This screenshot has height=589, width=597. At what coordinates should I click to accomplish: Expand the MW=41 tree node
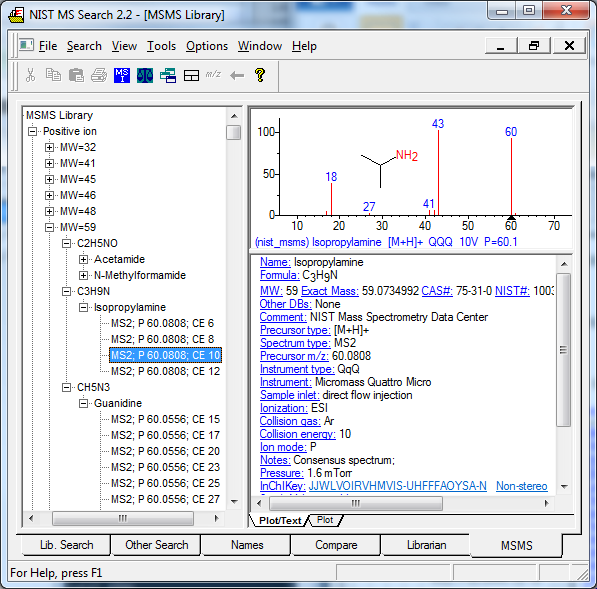click(49, 163)
